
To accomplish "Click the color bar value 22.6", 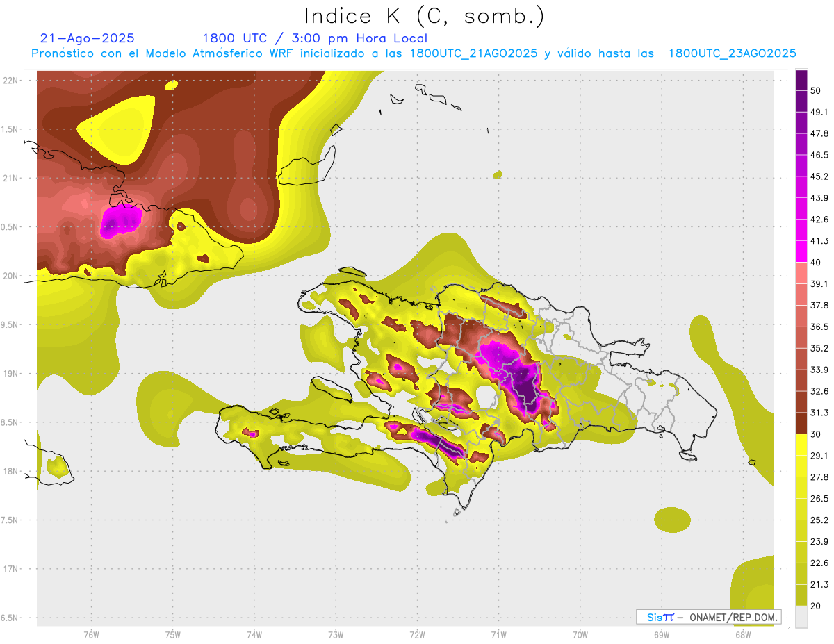I will [820, 563].
